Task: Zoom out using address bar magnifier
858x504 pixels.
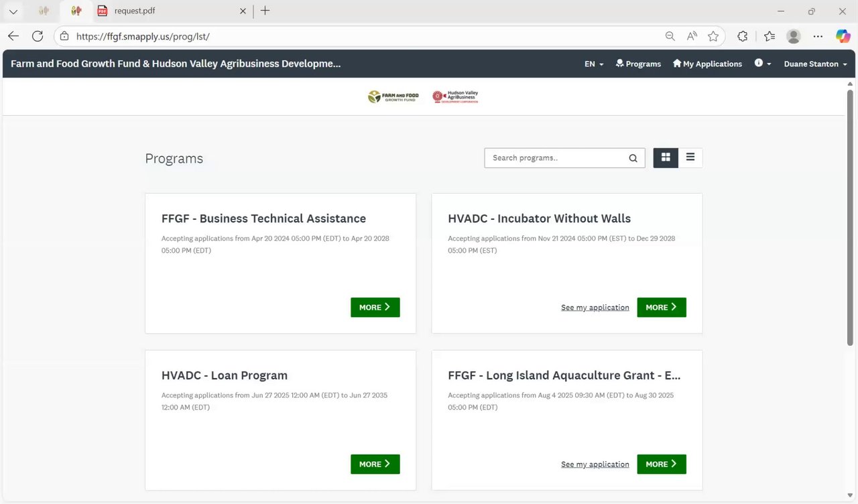Action: 670,36
